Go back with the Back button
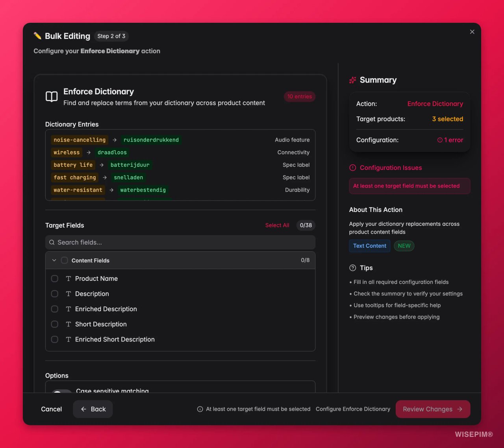The image size is (504, 448). coord(93,409)
